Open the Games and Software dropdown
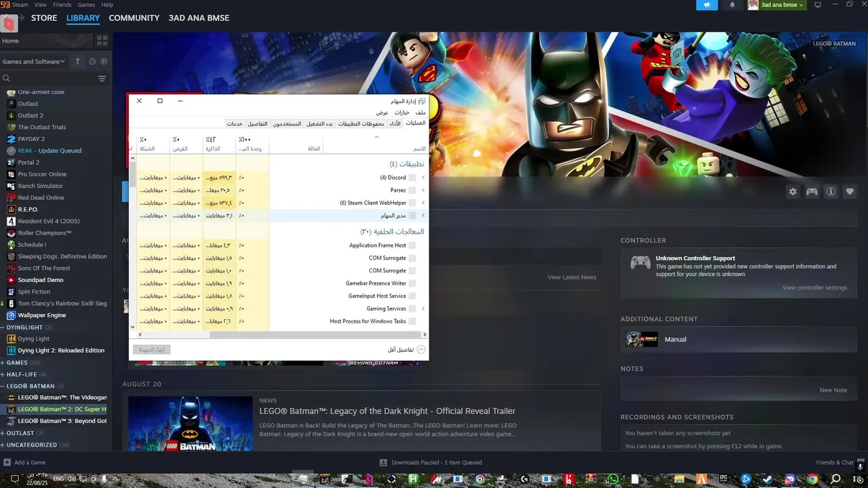 (34, 62)
